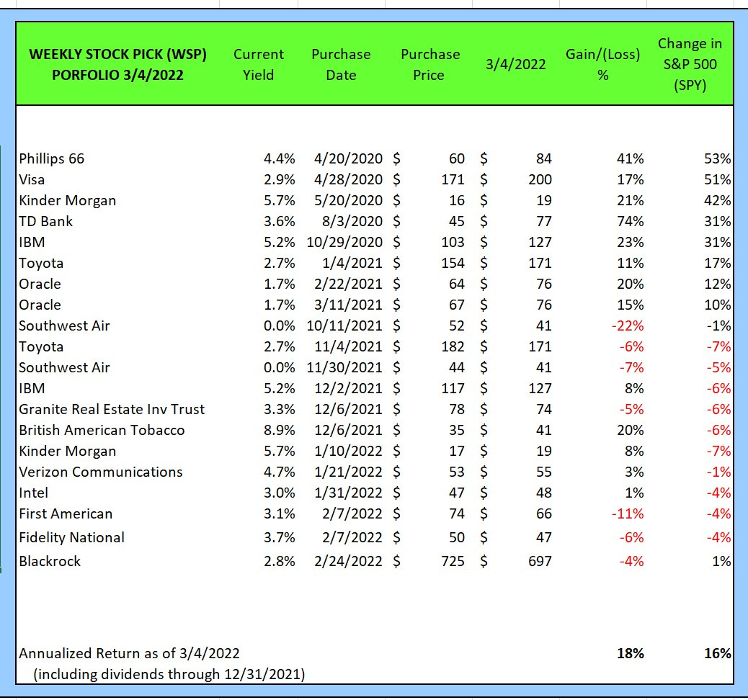Click Intel purchase date '1/31/2022'
Screen dimensions: 748x700
pos(348,493)
